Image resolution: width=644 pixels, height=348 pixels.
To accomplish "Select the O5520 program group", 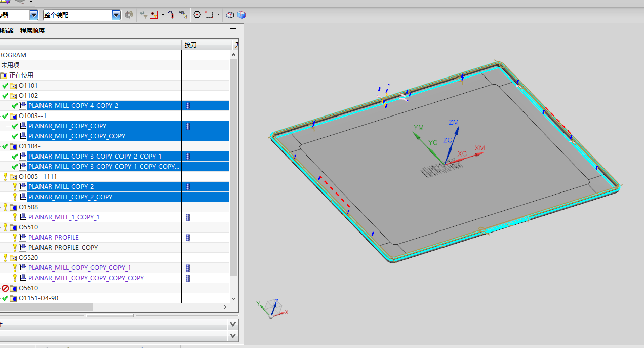I will 28,258.
